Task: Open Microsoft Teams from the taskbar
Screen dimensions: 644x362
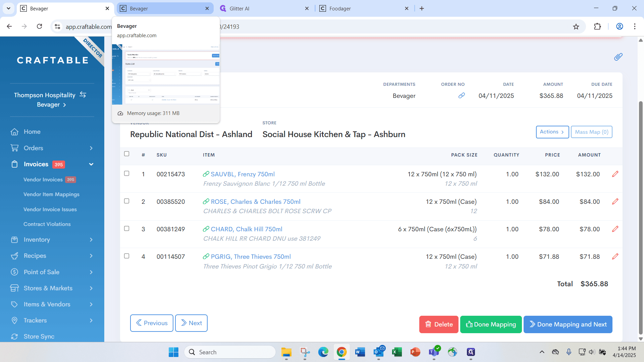Action: (x=434, y=352)
